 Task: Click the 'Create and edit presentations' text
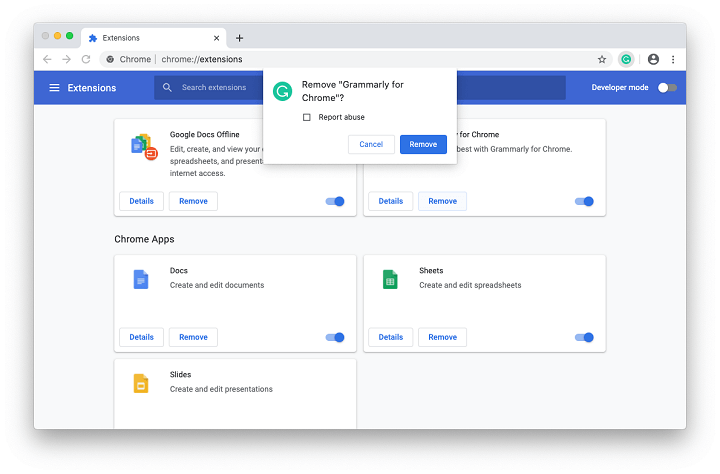221,389
